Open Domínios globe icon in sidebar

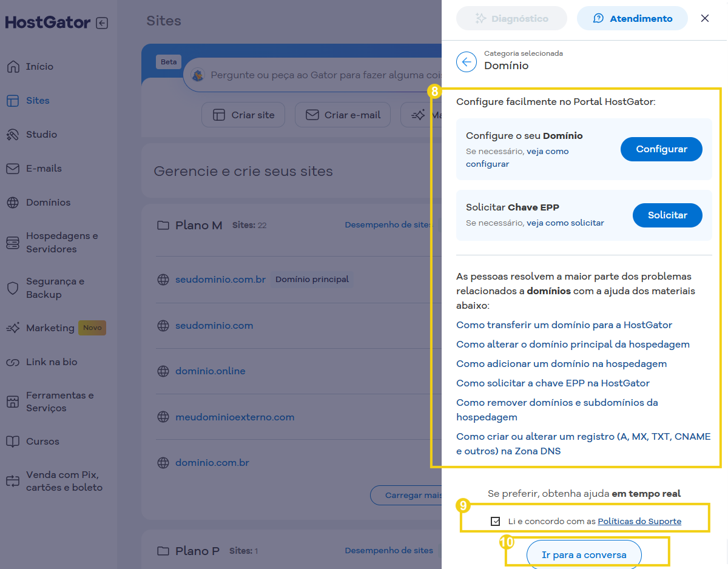coord(13,203)
